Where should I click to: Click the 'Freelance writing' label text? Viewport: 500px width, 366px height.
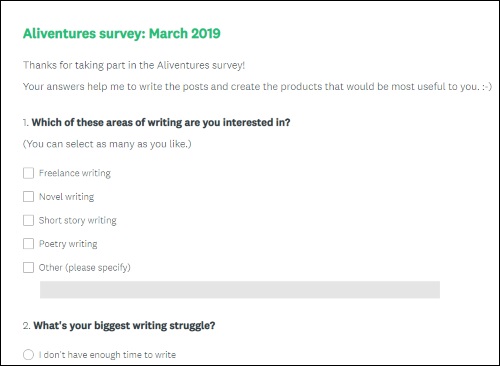coord(75,173)
